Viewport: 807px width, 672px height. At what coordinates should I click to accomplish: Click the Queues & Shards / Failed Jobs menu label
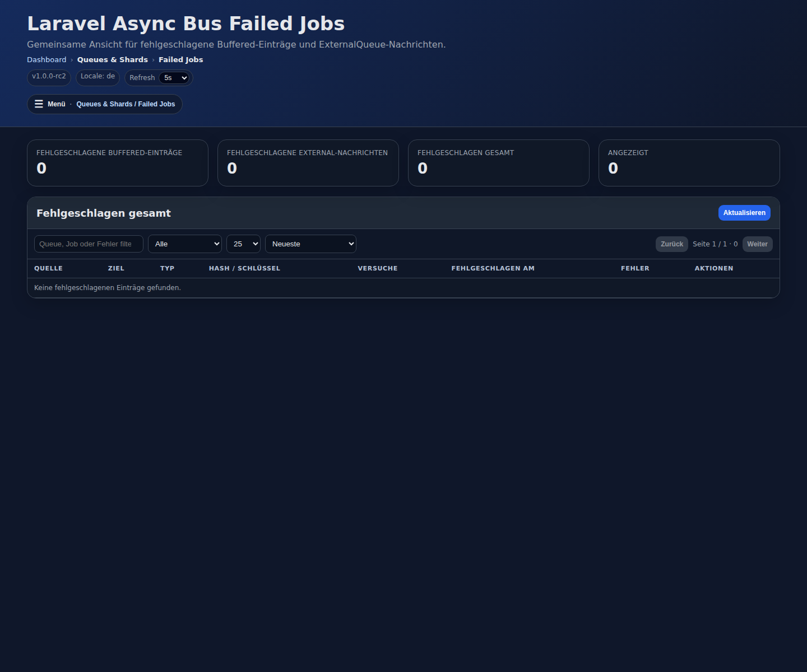click(x=126, y=104)
